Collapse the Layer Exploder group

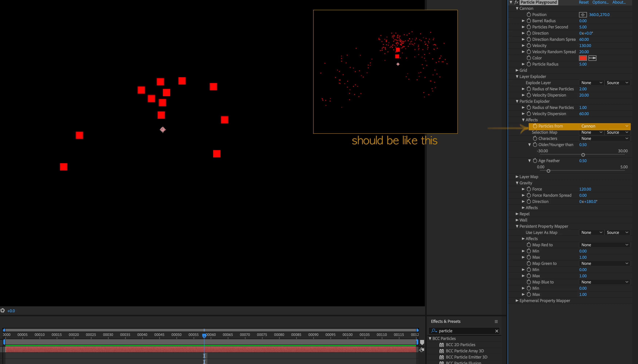[517, 77]
